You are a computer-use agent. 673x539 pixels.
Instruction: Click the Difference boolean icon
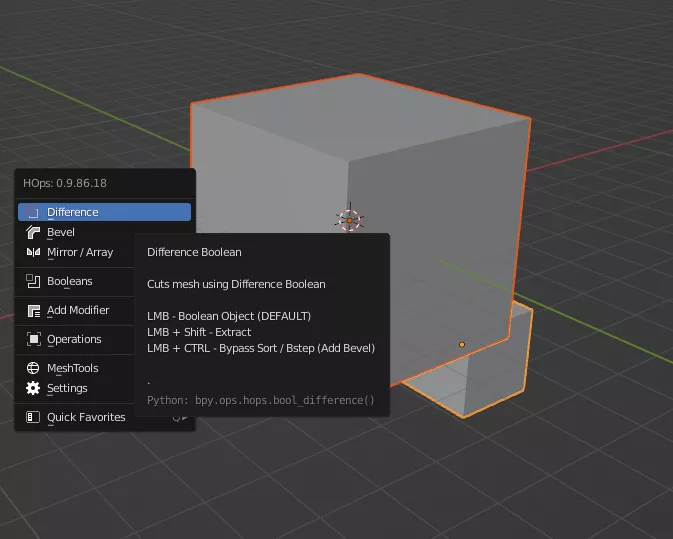tap(33, 212)
